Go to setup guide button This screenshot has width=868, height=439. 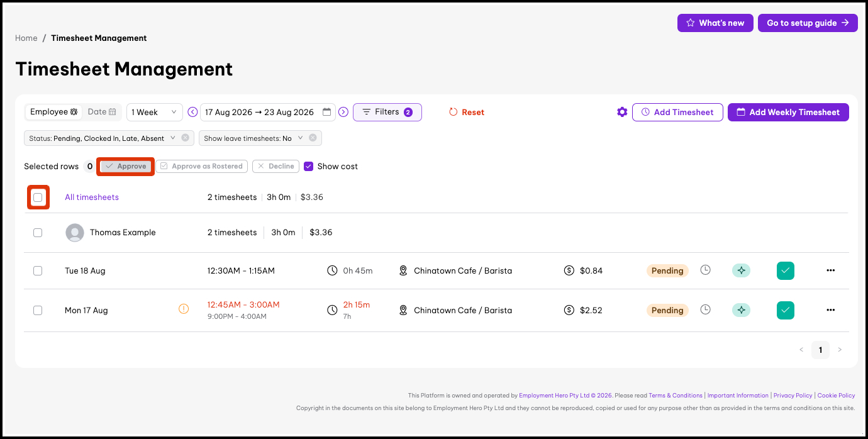click(x=808, y=23)
